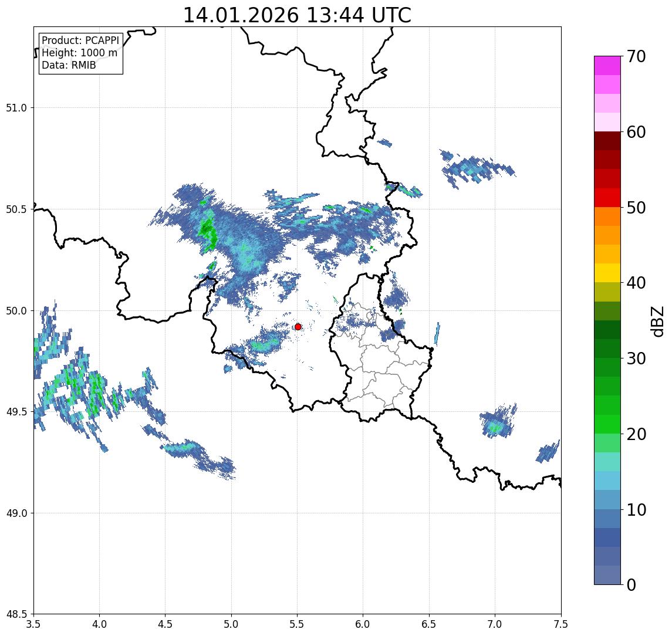Click the colorbar tick label 60
This screenshot has height=636, width=672.
pos(636,132)
